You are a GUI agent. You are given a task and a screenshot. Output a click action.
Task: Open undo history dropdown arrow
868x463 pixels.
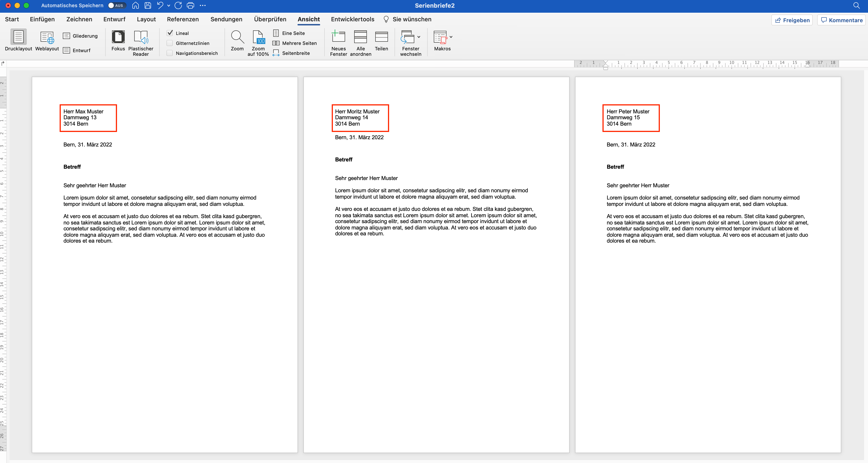[168, 5]
